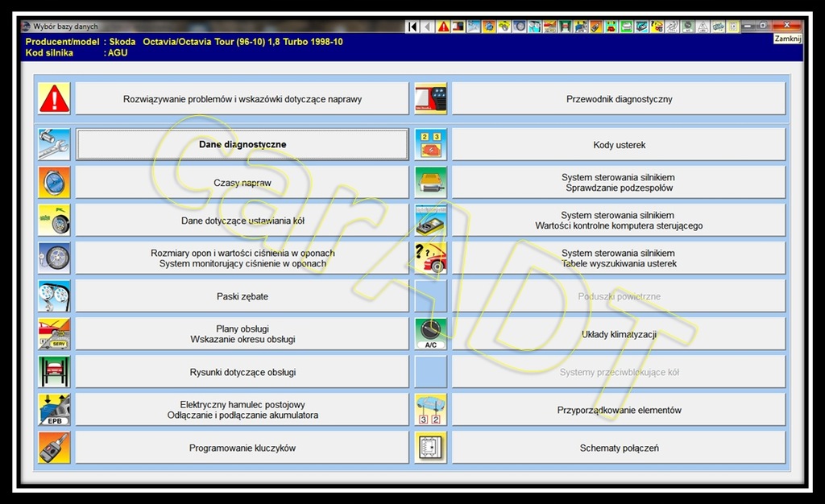Click the wheel alignment tile icon beside Dane dotyczące ustawiania kół
This screenshot has width=825, height=504.
point(54,221)
